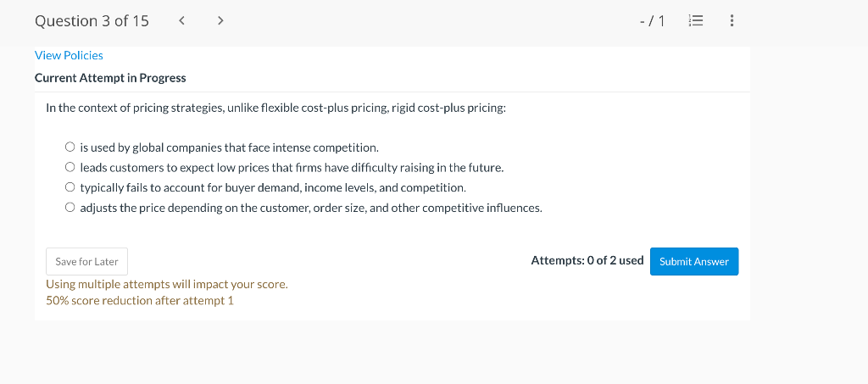The image size is (868, 384).
Task: Click the 'Question 3 of 15' heading
Action: tap(92, 21)
